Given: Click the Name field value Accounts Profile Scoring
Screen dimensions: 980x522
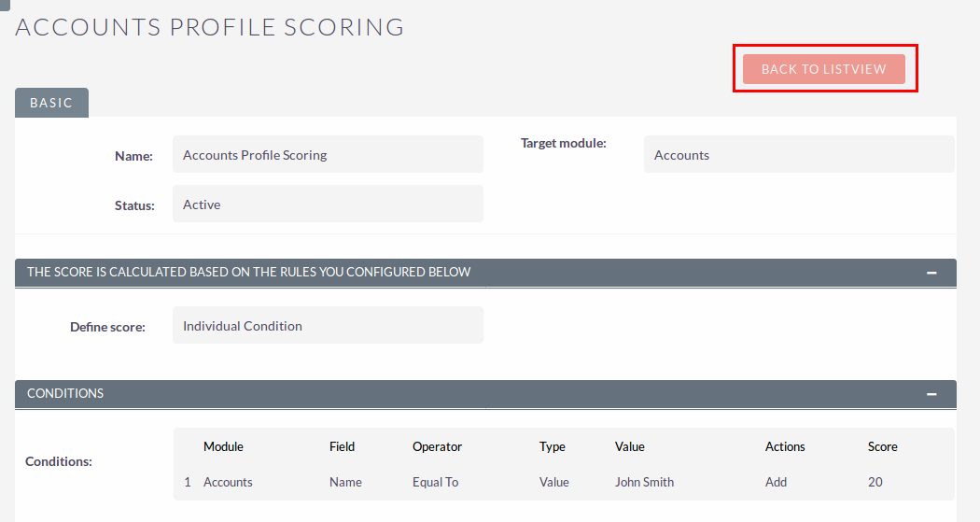Looking at the screenshot, I should click(328, 154).
